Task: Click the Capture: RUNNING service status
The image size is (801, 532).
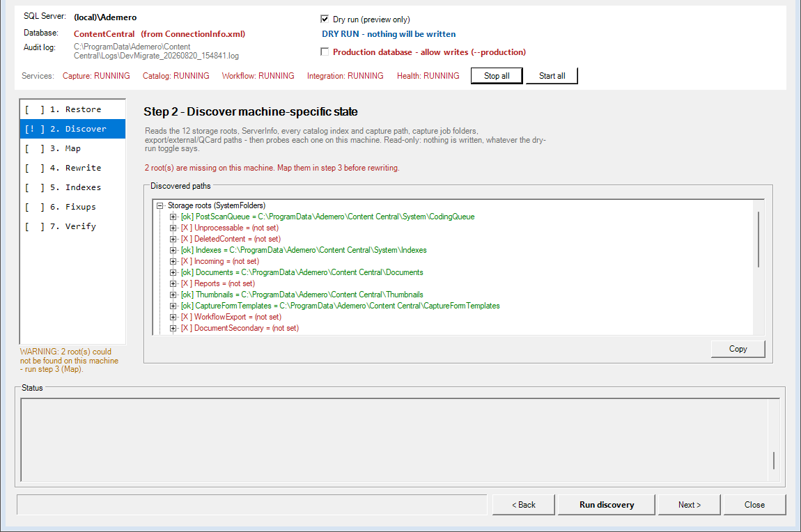Action: click(96, 76)
